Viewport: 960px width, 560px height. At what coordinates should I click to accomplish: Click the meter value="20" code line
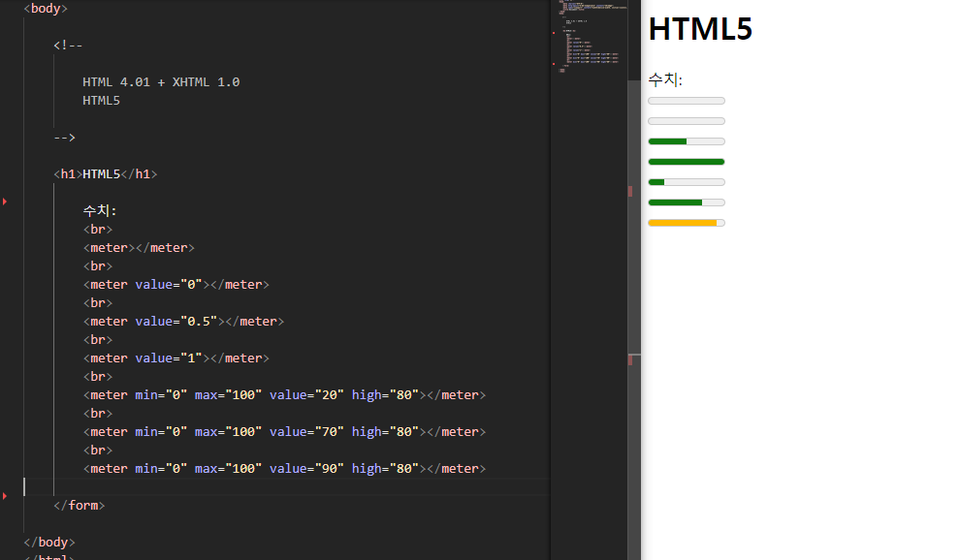[285, 394]
